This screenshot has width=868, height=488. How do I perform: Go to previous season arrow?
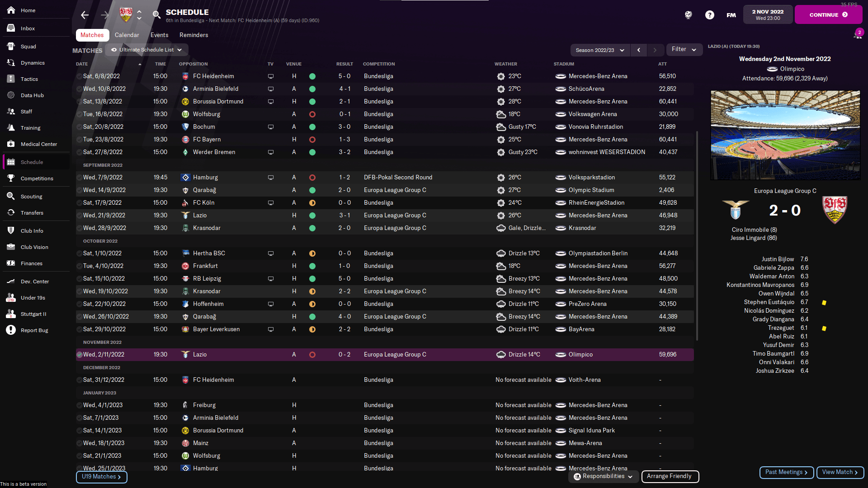point(638,50)
